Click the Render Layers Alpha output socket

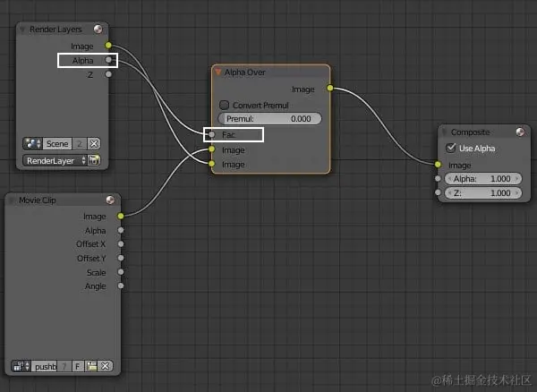(108, 60)
